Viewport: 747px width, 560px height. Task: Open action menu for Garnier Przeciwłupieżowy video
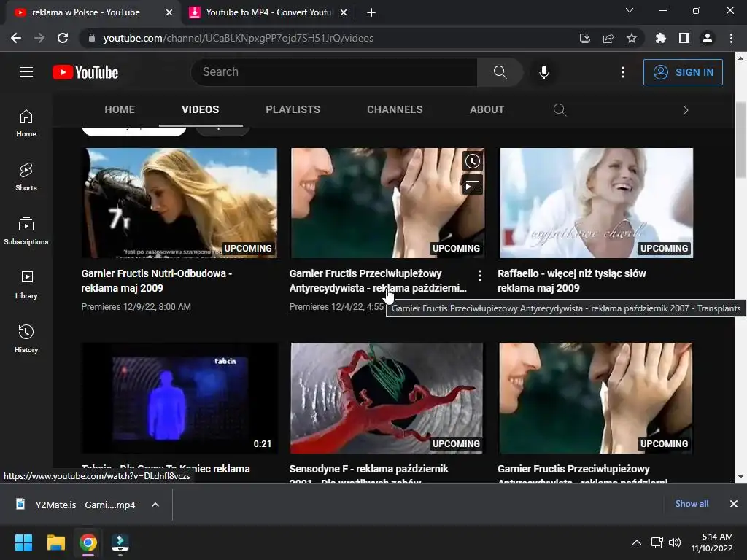coord(480,275)
